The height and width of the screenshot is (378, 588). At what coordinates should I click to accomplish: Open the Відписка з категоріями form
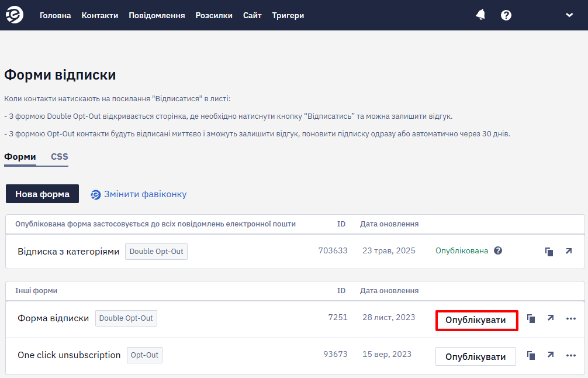tap(68, 252)
